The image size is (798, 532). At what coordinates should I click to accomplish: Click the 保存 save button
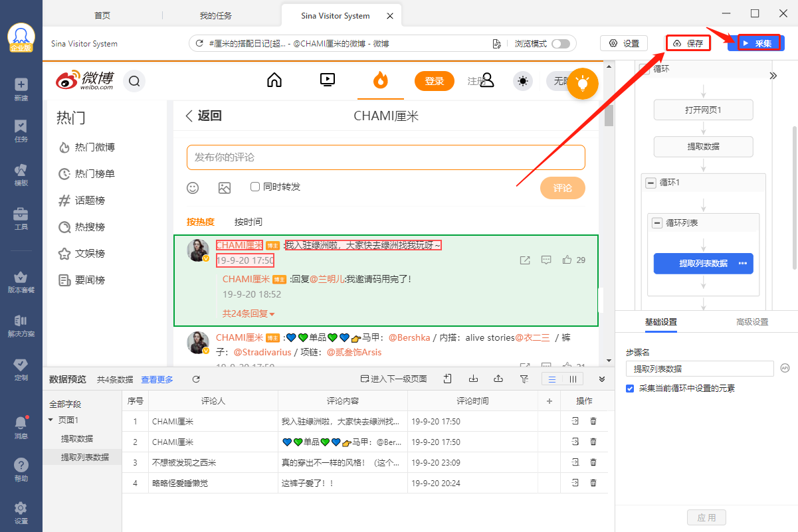point(688,43)
